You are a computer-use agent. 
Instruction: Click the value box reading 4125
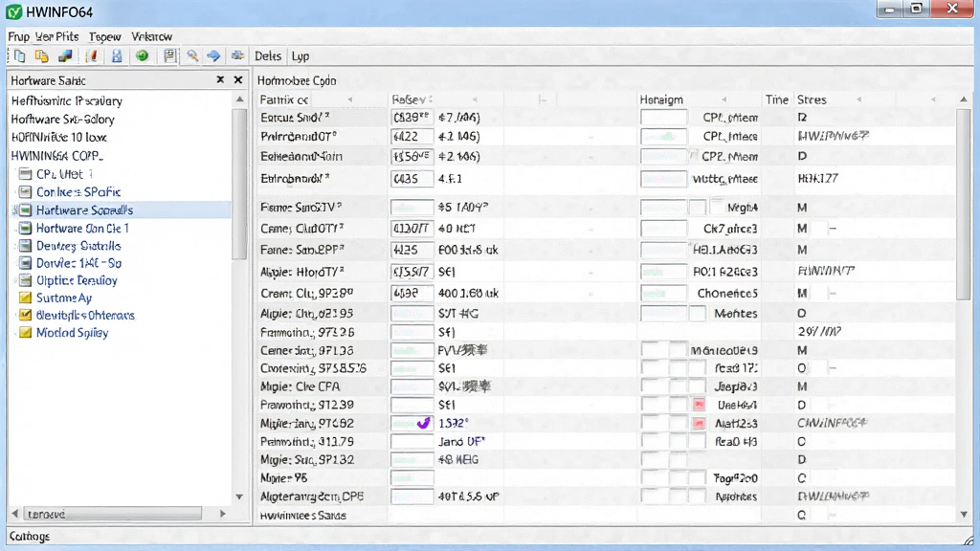pos(412,250)
